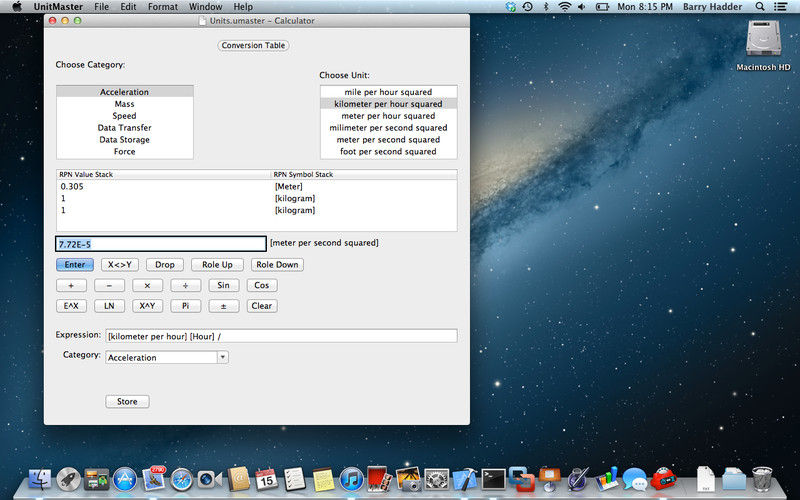Click the X^Y power button

tap(147, 306)
